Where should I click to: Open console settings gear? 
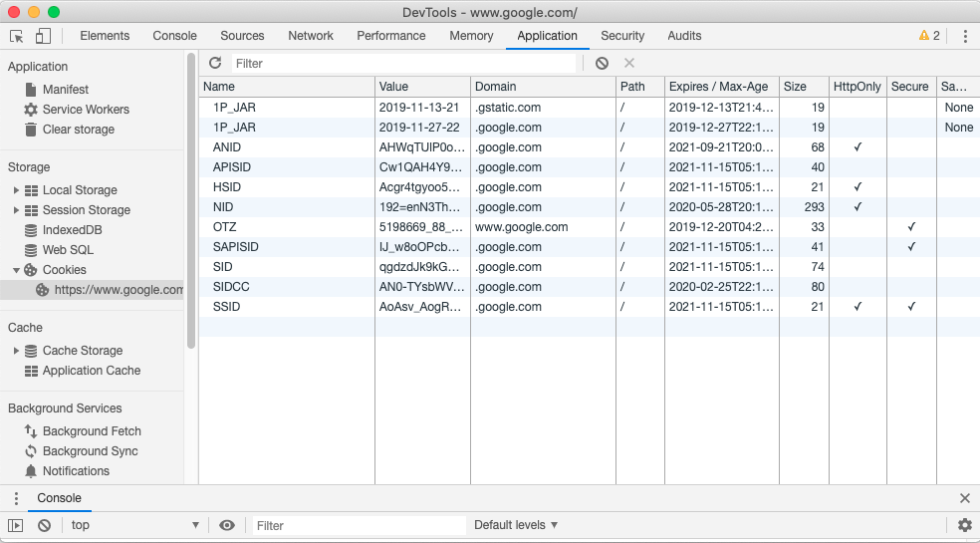965,525
